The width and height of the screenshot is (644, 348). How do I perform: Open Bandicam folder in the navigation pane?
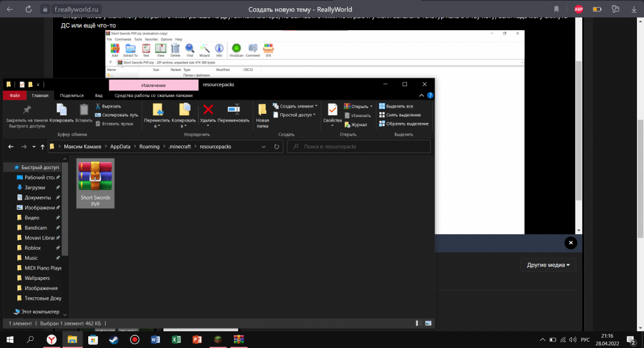(x=35, y=228)
